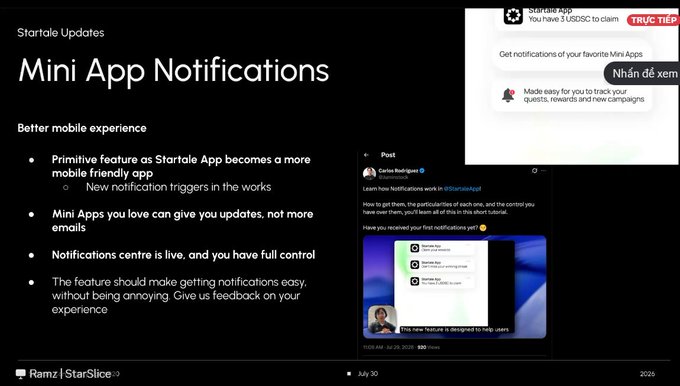Click the Mini App Notifications title
This screenshot has height=386, width=680.
pos(173,70)
